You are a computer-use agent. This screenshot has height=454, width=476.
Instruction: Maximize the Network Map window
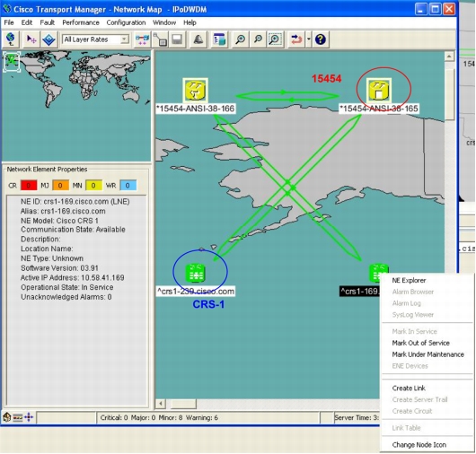tap(435, 9)
